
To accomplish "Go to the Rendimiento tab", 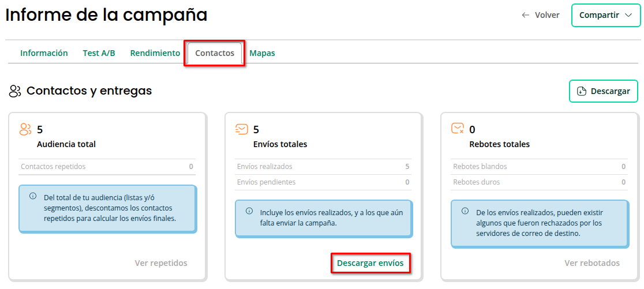I will click(x=155, y=53).
